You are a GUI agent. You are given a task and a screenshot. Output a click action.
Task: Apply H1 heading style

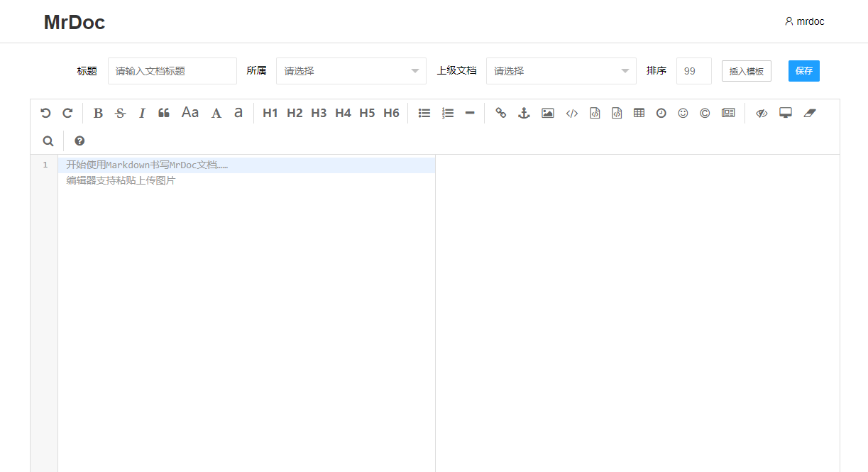270,113
